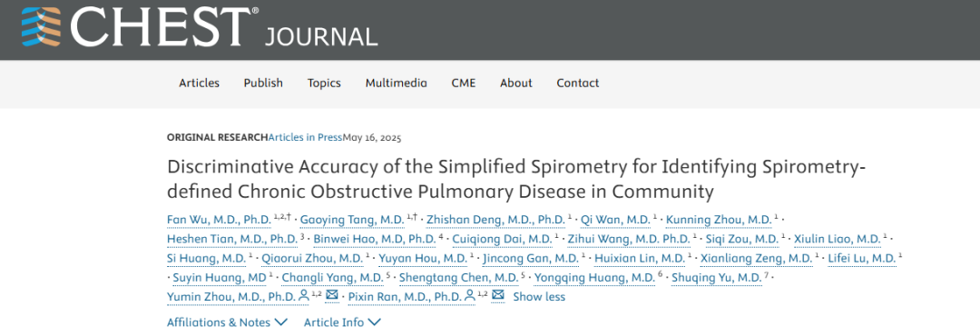Open the Articles menu
Image resolution: width=980 pixels, height=336 pixels.
pyautogui.click(x=200, y=83)
